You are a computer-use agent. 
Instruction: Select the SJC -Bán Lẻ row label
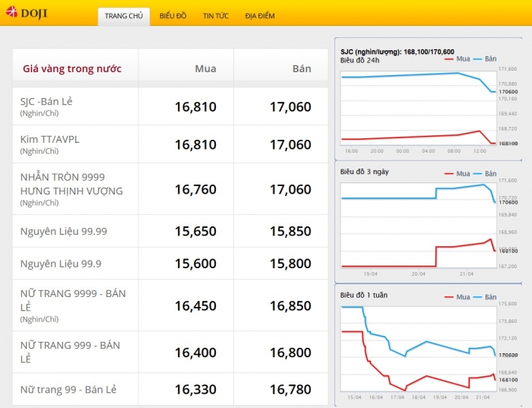(46, 101)
